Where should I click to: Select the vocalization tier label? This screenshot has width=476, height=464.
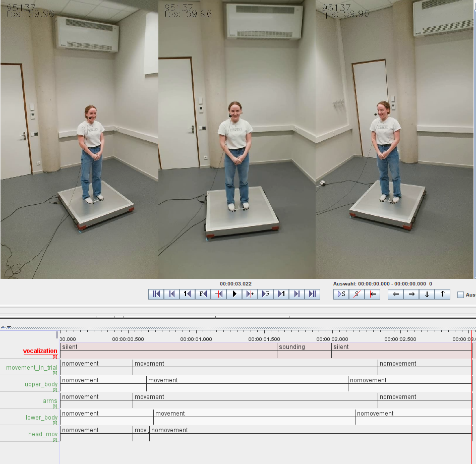click(40, 351)
